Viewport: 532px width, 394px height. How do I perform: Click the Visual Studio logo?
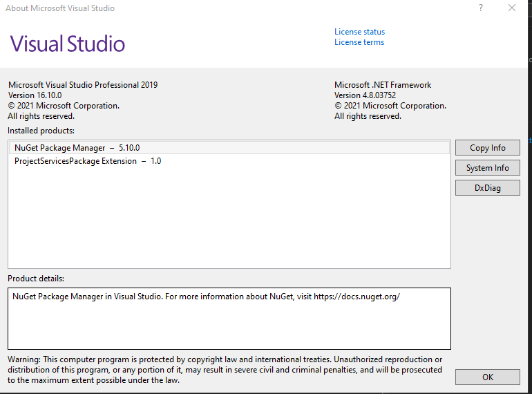(68, 44)
